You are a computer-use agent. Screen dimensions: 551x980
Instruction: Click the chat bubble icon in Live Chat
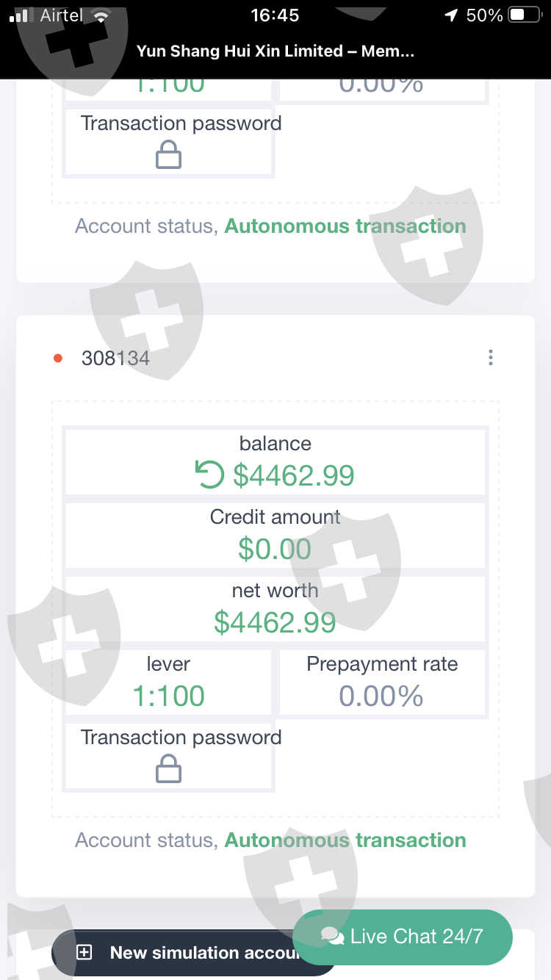click(x=332, y=937)
